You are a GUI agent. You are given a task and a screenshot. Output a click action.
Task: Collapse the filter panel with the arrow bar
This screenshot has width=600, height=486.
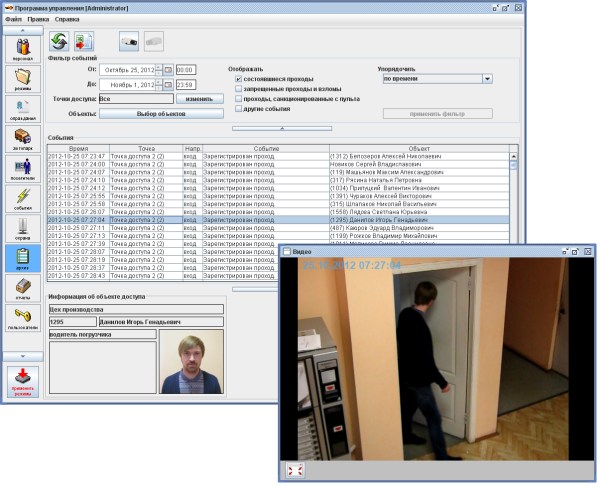coord(282,128)
